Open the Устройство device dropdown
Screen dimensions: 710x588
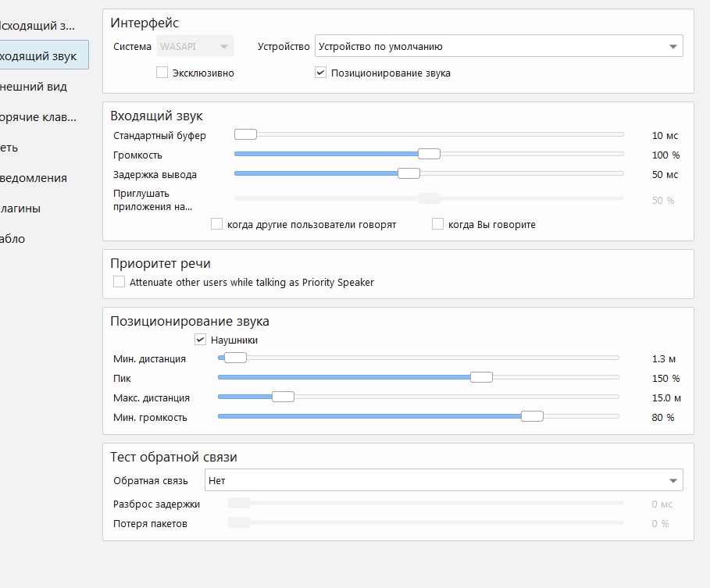(498, 47)
